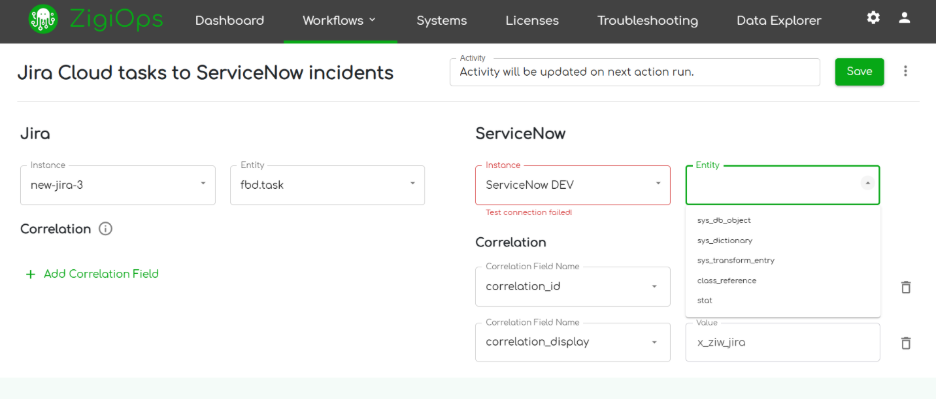Click the Correlation info icon under Jira
The height and width of the screenshot is (399, 936).
click(106, 229)
